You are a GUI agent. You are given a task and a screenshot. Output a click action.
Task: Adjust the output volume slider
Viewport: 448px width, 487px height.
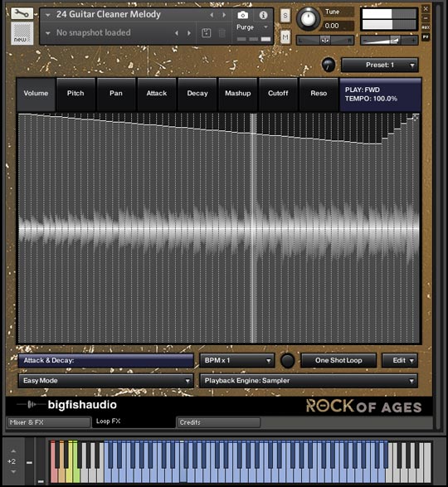[x=389, y=40]
